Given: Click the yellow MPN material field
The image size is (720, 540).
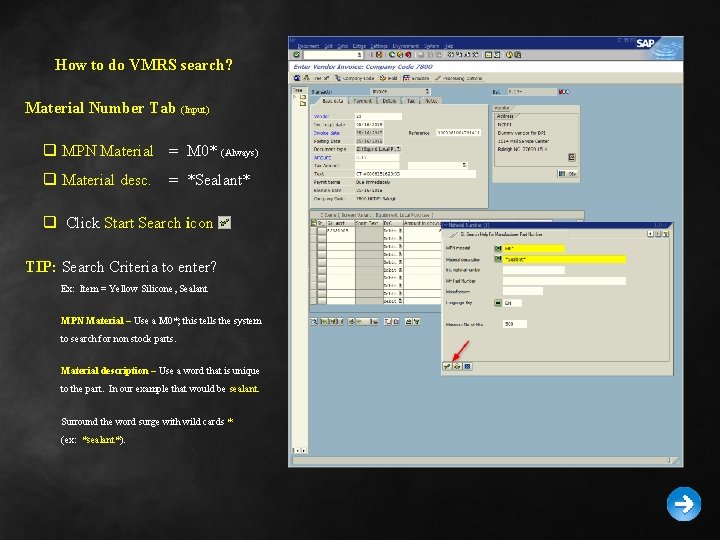Looking at the screenshot, I should pos(534,248).
